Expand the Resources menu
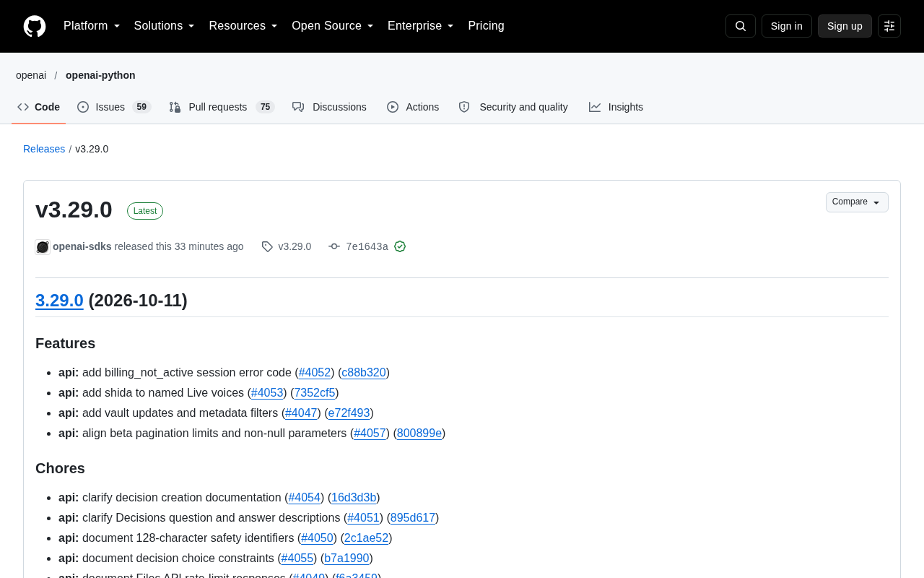The width and height of the screenshot is (924, 578). coord(243,26)
